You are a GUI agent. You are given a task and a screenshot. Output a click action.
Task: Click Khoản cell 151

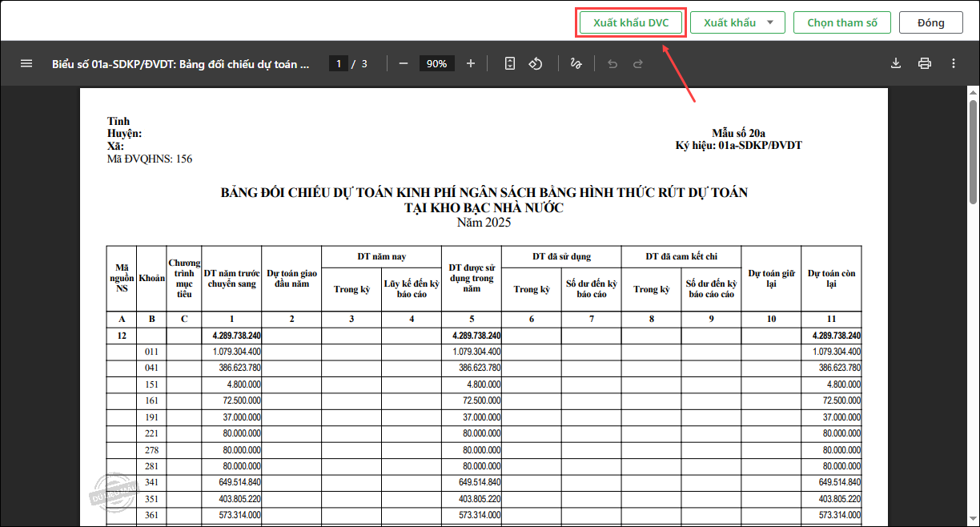tap(151, 384)
